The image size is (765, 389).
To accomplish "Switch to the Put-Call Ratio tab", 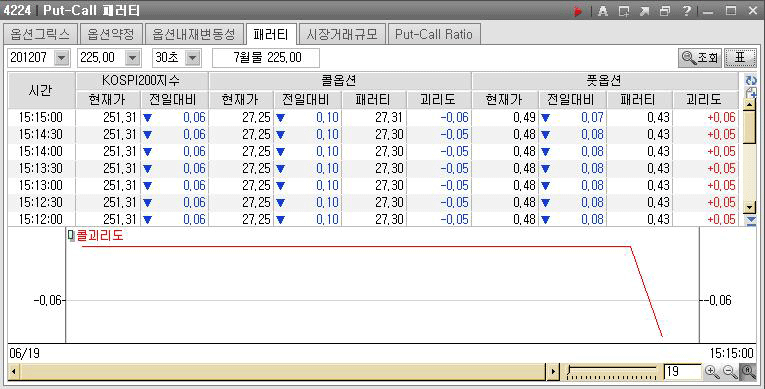I will pyautogui.click(x=434, y=34).
